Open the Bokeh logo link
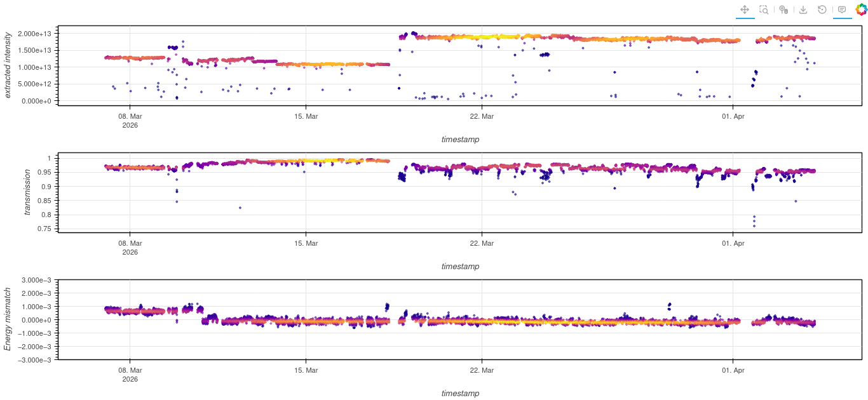The height and width of the screenshot is (400, 868). 861,10
